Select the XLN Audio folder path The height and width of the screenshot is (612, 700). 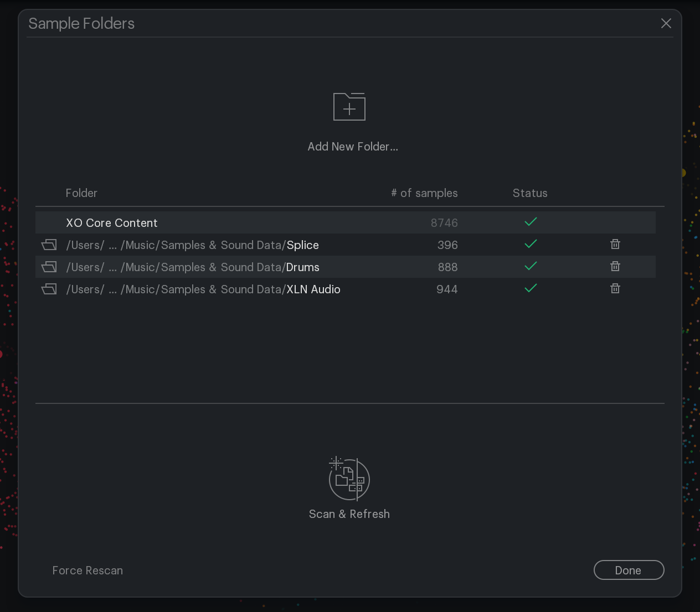pyautogui.click(x=203, y=289)
